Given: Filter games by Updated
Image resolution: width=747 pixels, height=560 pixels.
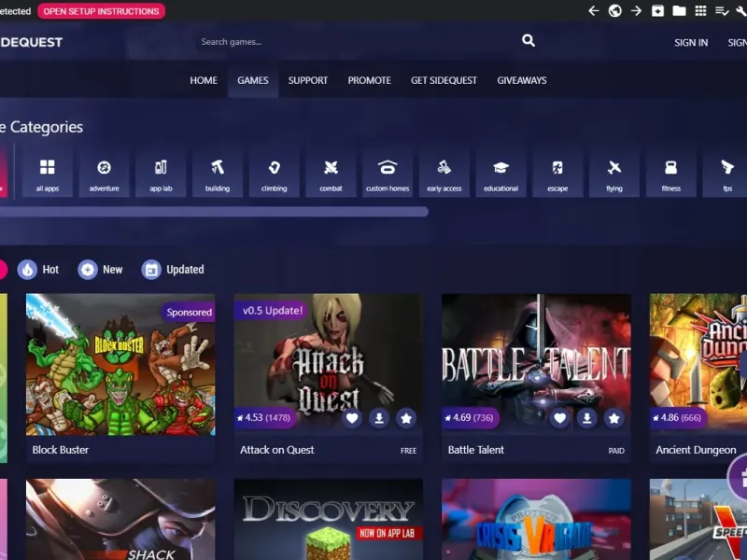Looking at the screenshot, I should pos(173,270).
